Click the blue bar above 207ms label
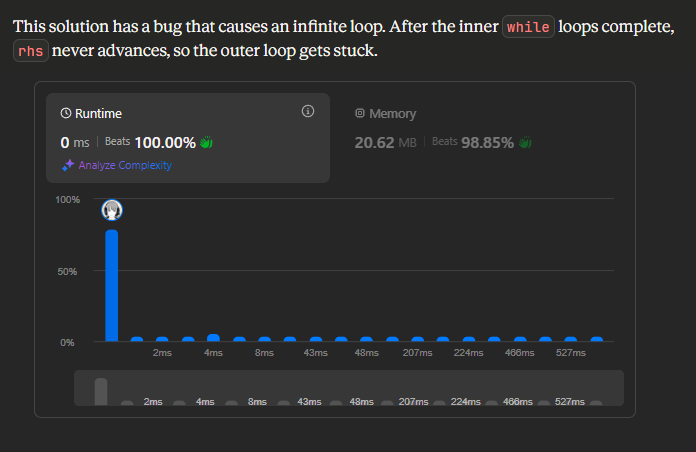The image size is (696, 452). 418,339
